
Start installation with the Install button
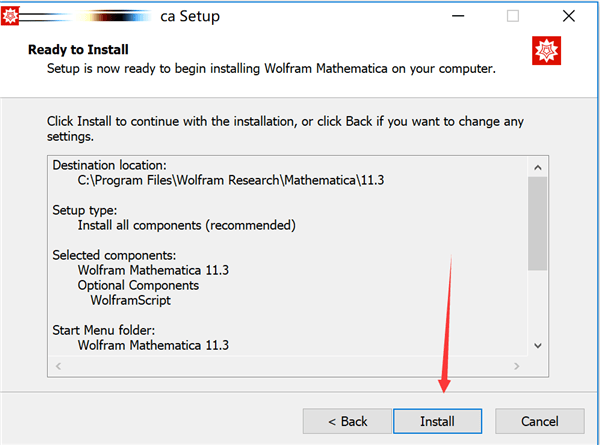437,421
